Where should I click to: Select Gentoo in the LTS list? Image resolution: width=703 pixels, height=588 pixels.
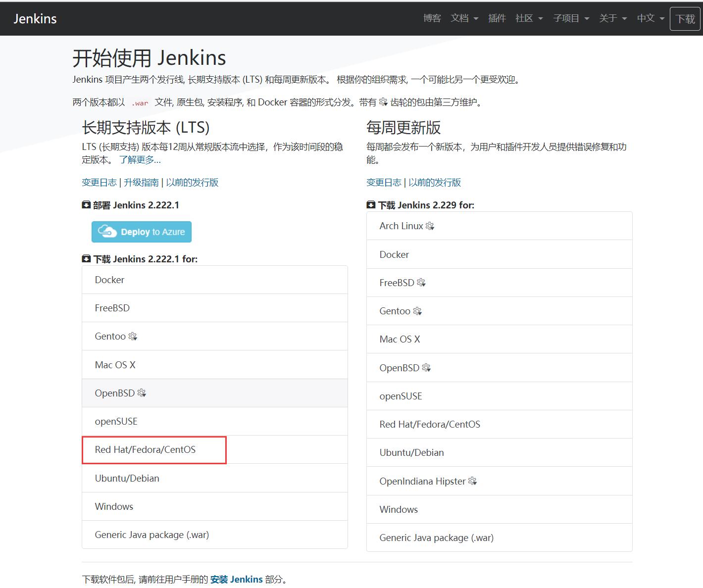[215, 336]
